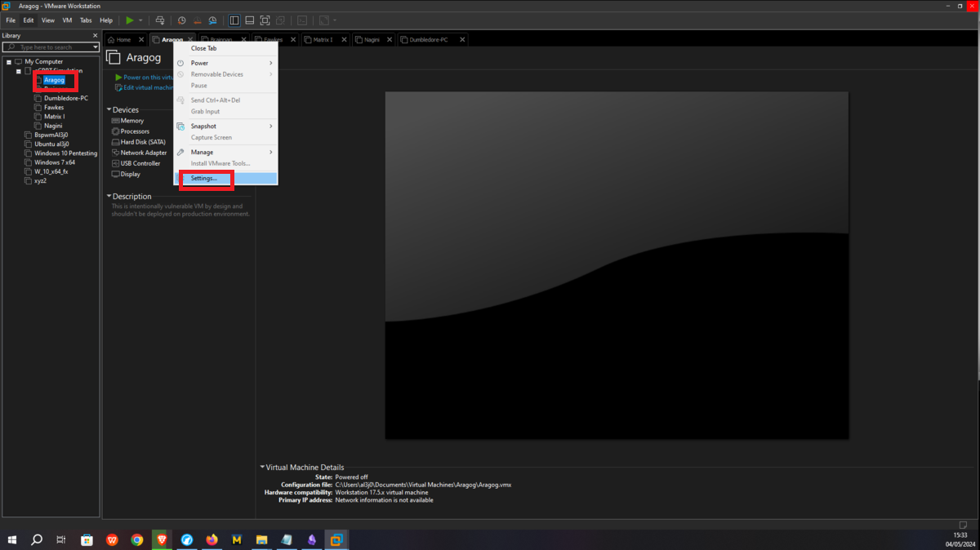This screenshot has width=980, height=550.
Task: Switch to the Nagini tab
Action: pos(372,39)
